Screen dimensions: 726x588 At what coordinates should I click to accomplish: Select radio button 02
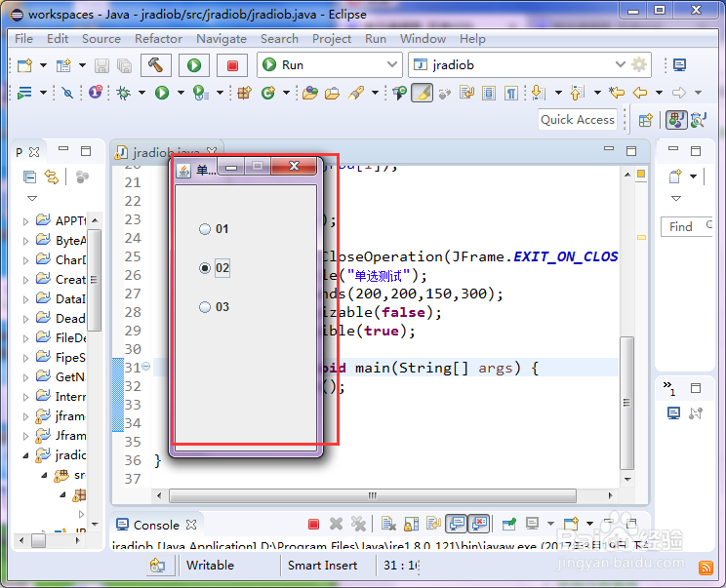point(205,268)
